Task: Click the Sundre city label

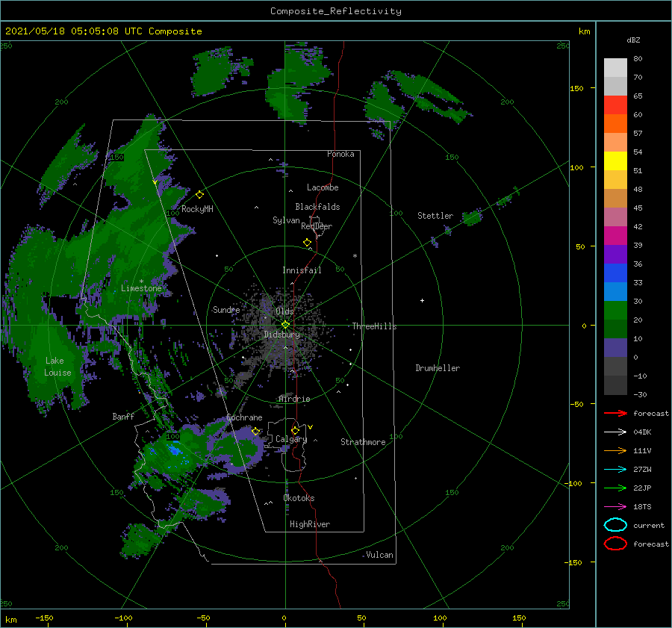Action: (x=226, y=309)
